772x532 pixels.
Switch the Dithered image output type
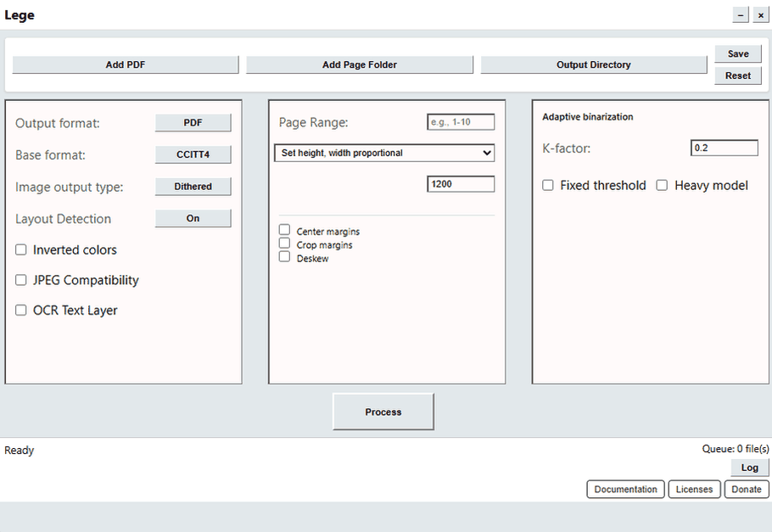pos(193,187)
